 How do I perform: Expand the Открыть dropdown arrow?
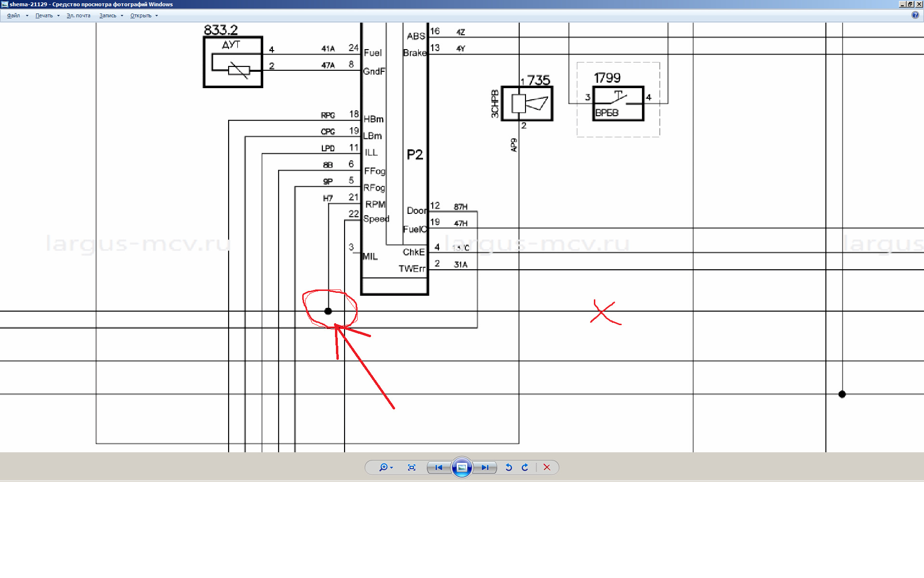point(156,15)
